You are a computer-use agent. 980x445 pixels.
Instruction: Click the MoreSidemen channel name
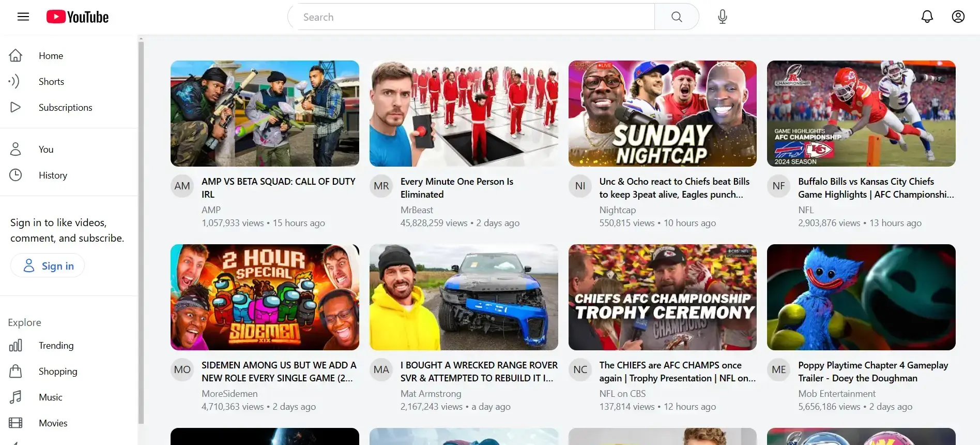click(229, 394)
